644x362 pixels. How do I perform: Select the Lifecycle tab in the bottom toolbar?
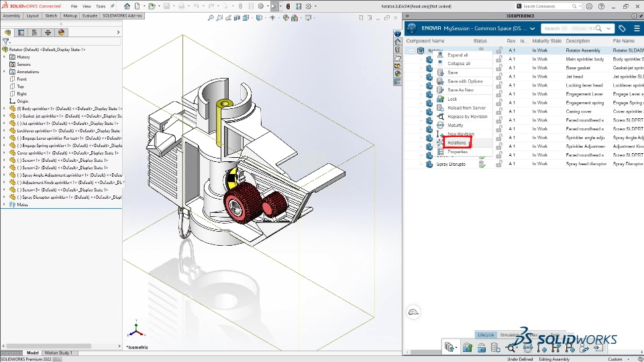[486, 335]
